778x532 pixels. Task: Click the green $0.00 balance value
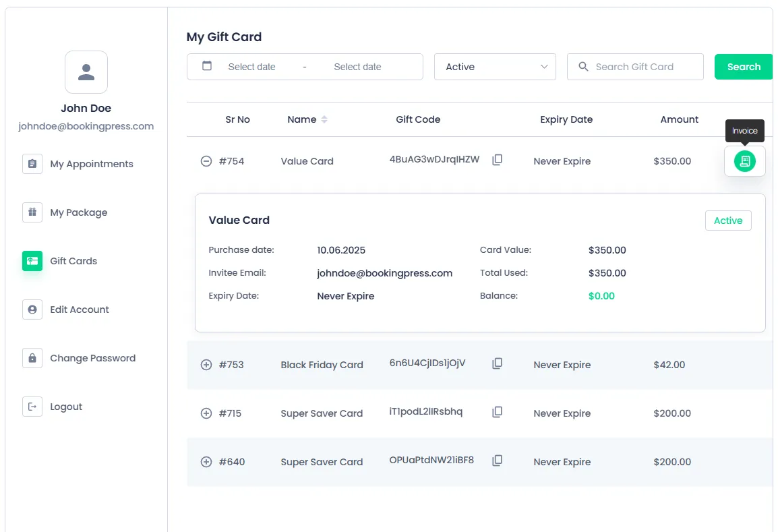[601, 296]
